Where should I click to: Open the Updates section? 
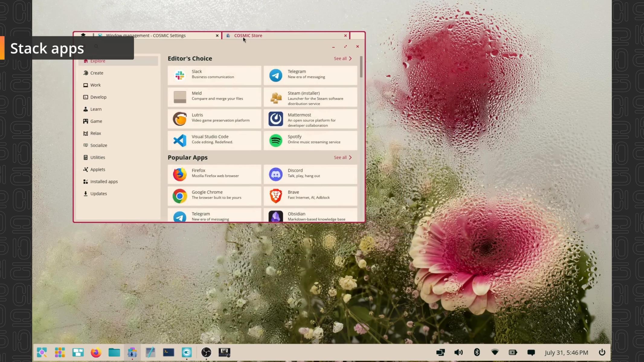click(118, 193)
